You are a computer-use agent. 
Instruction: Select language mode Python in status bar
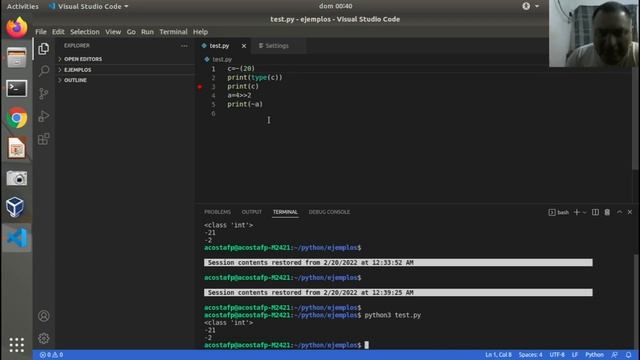pyautogui.click(x=594, y=355)
